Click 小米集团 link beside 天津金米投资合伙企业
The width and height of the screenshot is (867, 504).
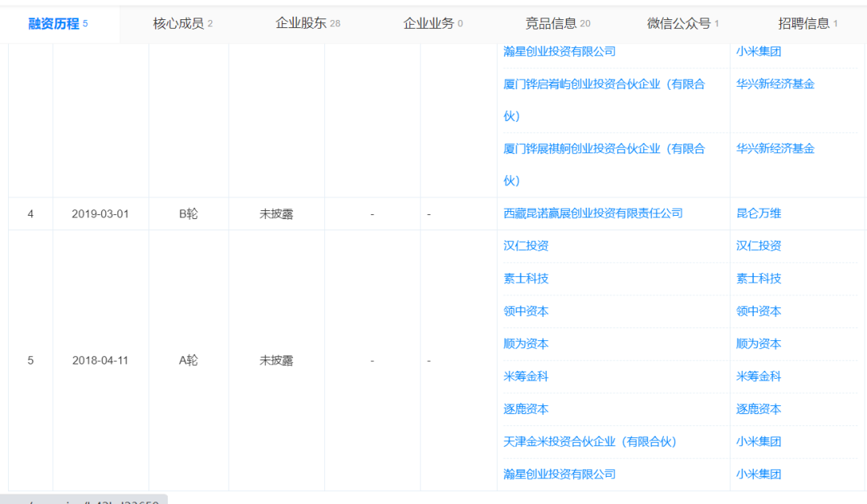pos(759,441)
